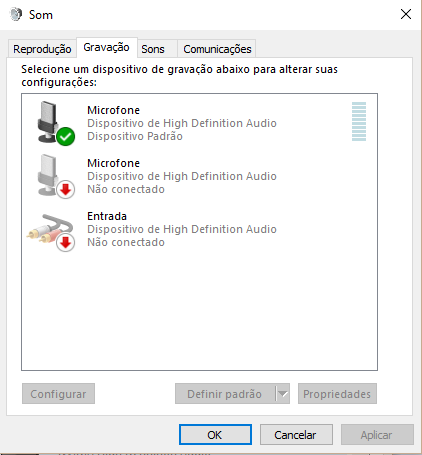
Task: Click the Som speaker icon in title bar
Action: coord(16,14)
